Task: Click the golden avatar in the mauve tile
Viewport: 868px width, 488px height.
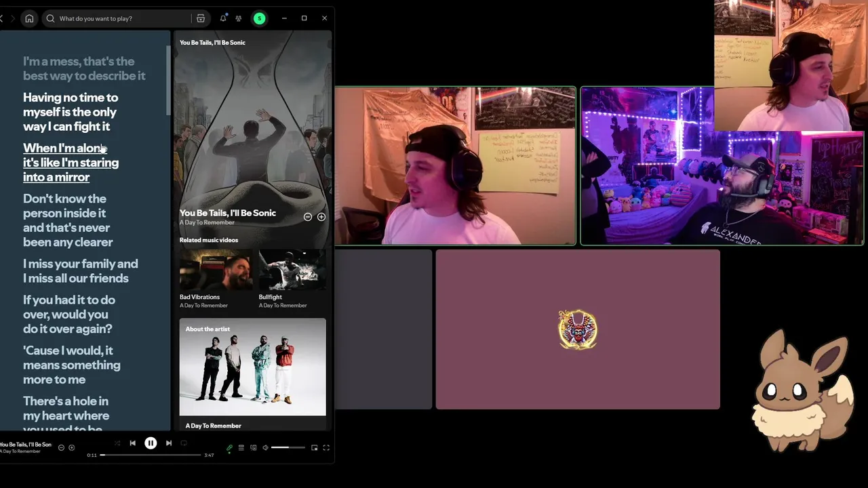Action: [578, 329]
